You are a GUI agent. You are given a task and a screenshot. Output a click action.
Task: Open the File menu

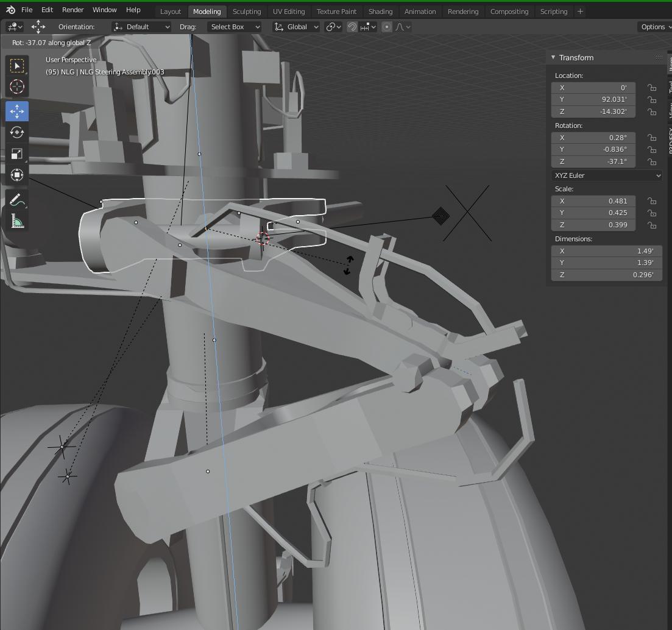coord(27,10)
